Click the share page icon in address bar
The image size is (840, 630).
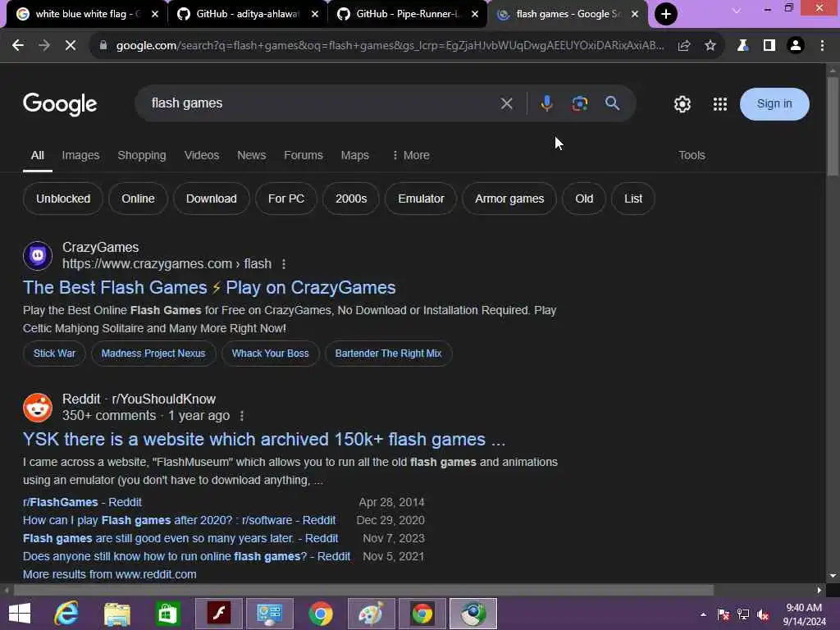(x=683, y=46)
